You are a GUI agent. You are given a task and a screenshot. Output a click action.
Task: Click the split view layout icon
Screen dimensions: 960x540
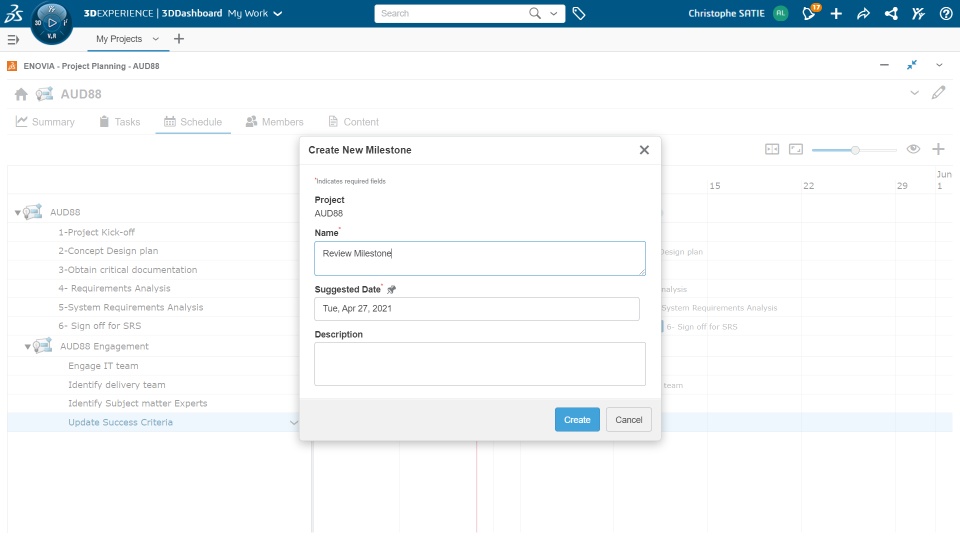pos(772,149)
